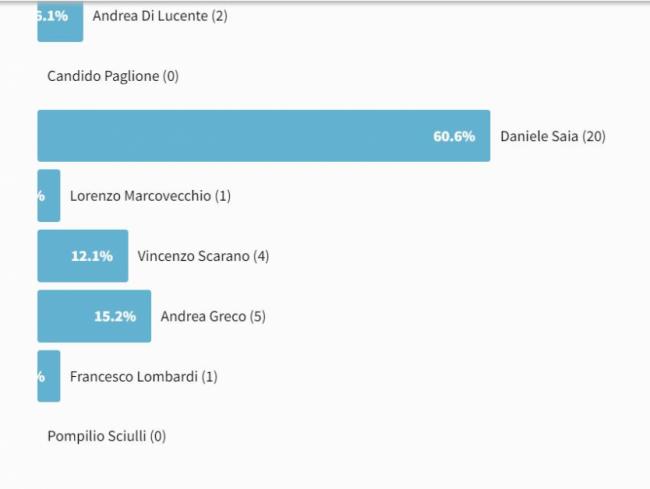This screenshot has height=489, width=650.
Task: Click the 60.6% percentage text
Action: (454, 136)
